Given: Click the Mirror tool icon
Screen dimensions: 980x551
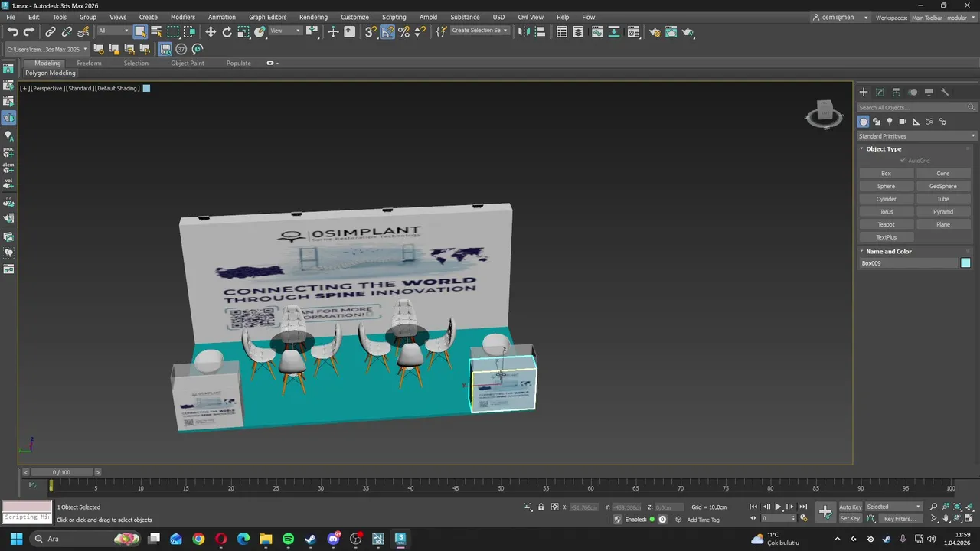Looking at the screenshot, I should [524, 31].
